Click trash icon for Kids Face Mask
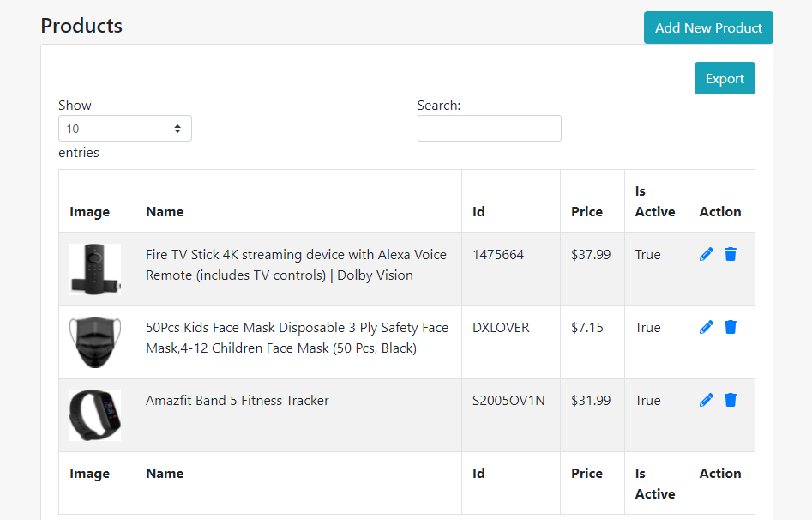Image resolution: width=812 pixels, height=520 pixels. pyautogui.click(x=731, y=327)
